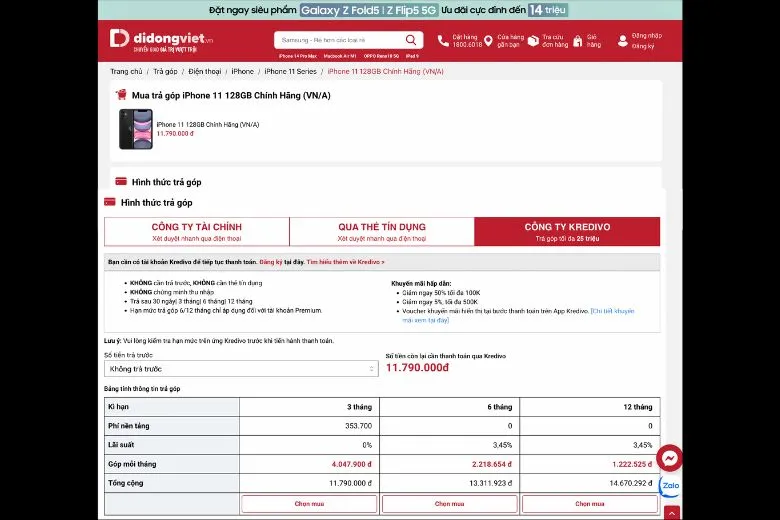Screen dimensions: 780x520
Task: Click 'Chọn mua' for 3-month plan
Action: (x=309, y=504)
